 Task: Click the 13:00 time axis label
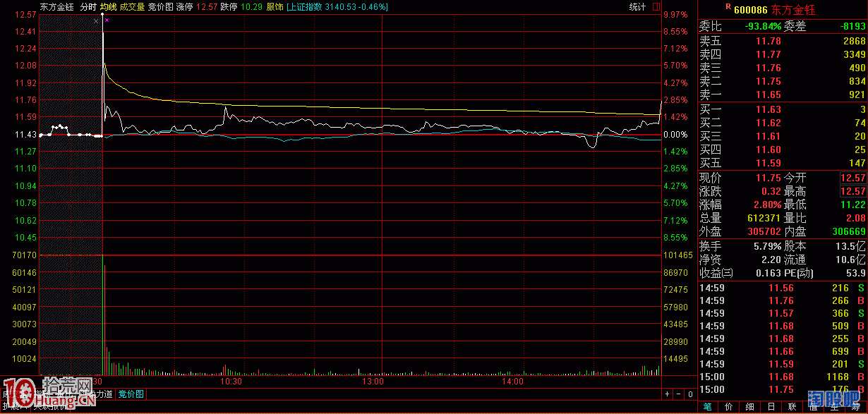[x=372, y=382]
